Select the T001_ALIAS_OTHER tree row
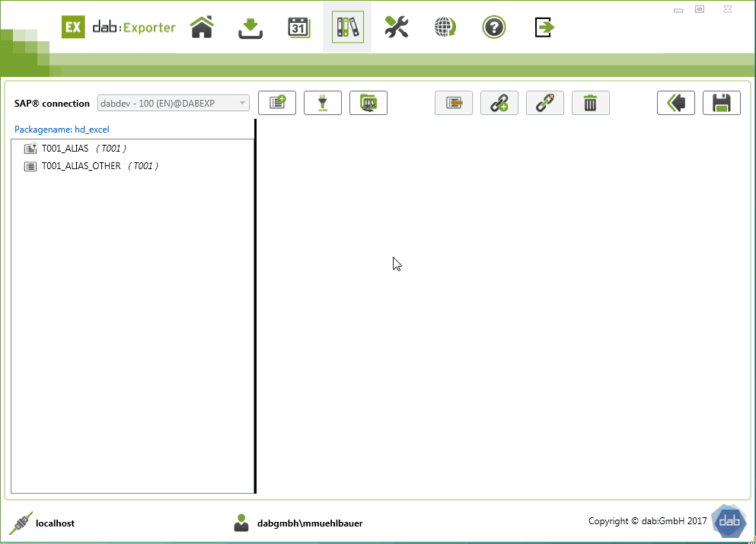The height and width of the screenshot is (544, 756). 132,166
